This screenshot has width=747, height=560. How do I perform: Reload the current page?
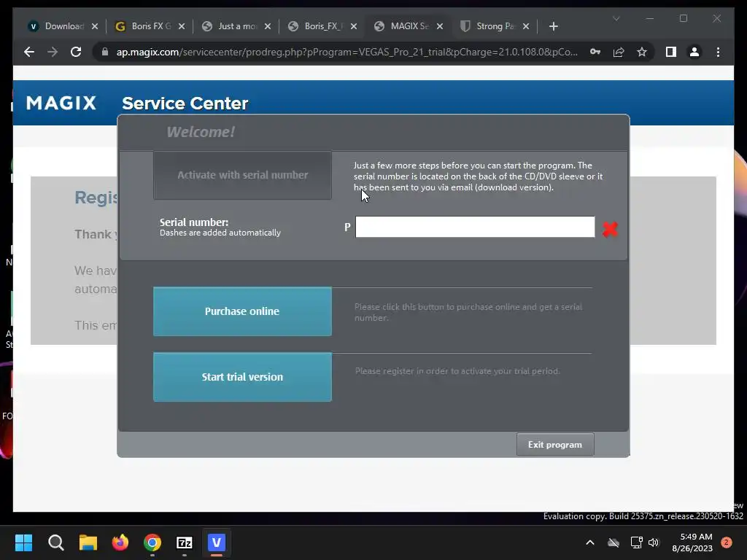(76, 52)
